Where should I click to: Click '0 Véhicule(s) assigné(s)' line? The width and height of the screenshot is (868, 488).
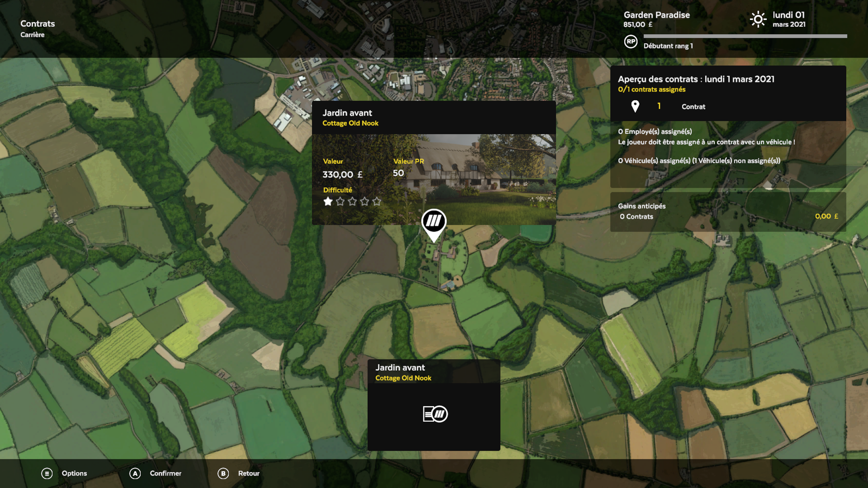pyautogui.click(x=699, y=161)
